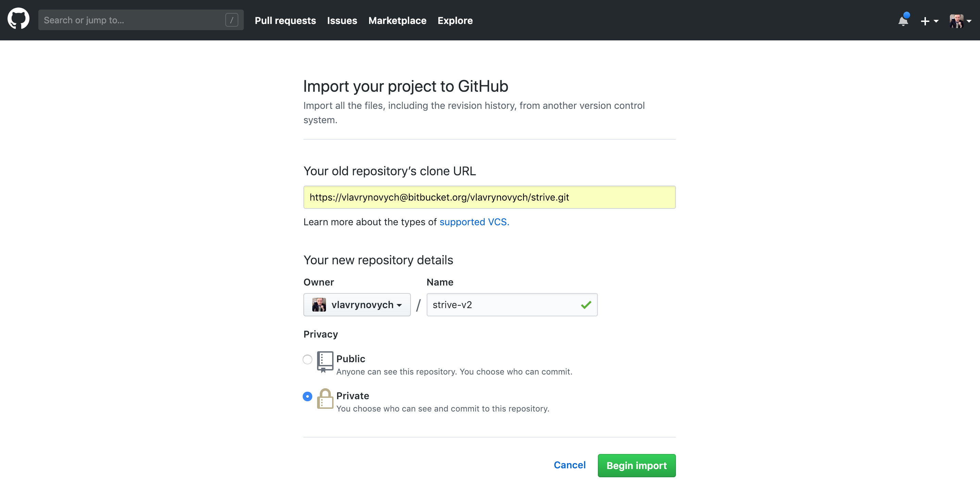The height and width of the screenshot is (493, 980).
Task: Select the Public privacy option
Action: pyautogui.click(x=307, y=359)
